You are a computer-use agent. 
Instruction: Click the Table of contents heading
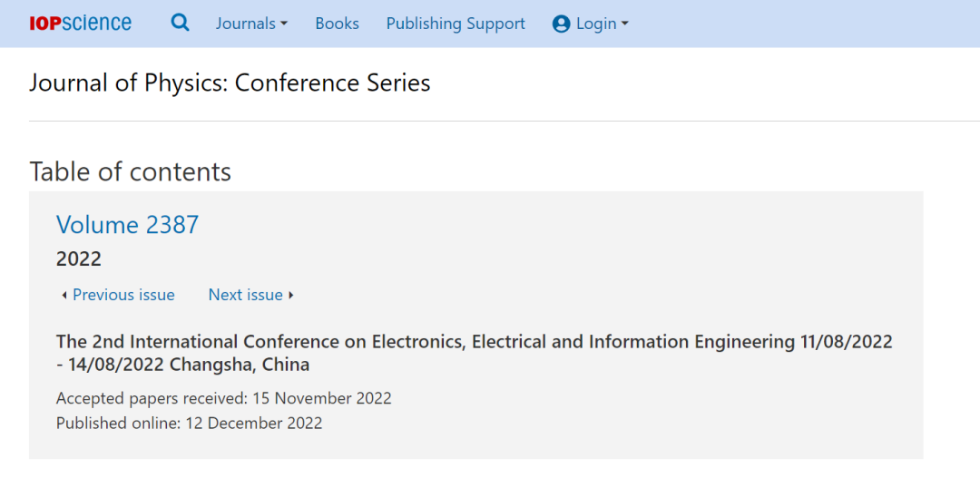pos(130,171)
